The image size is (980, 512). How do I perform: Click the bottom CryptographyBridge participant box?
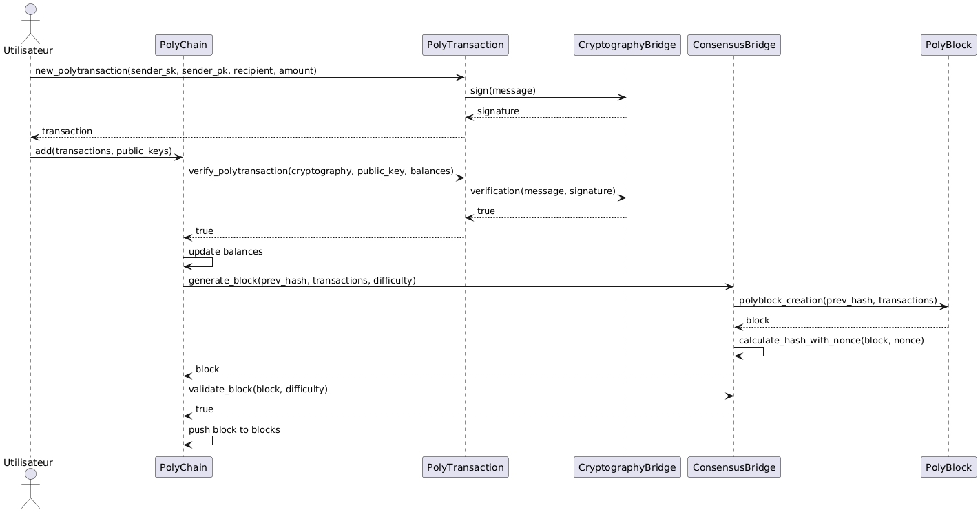(627, 467)
